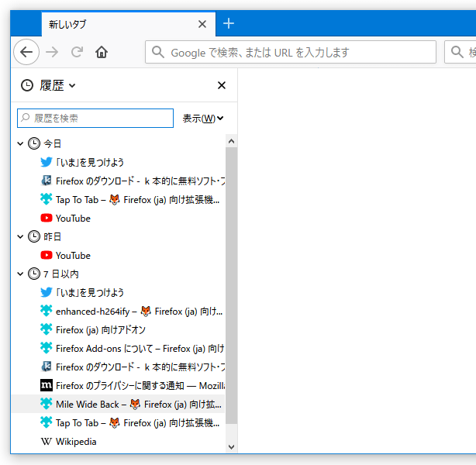Click the Wikipedia W icon
Screen dimensions: 476x465
(x=47, y=441)
